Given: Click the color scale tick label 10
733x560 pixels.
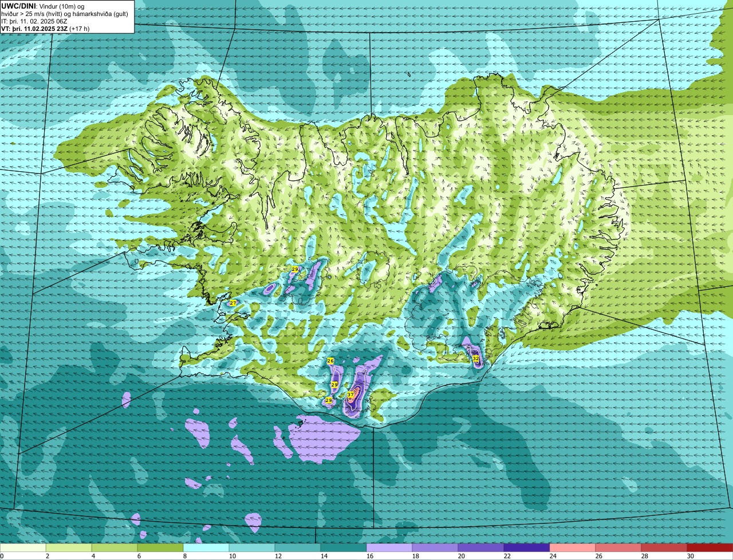Looking at the screenshot, I should tap(232, 556).
